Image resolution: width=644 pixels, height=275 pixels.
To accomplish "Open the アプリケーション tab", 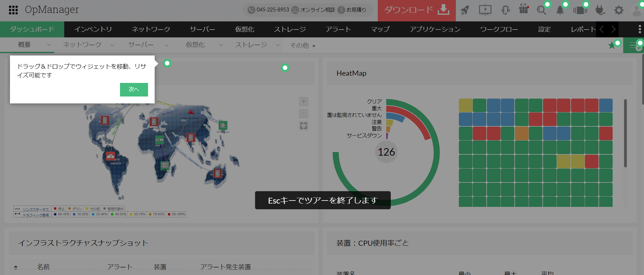I will [435, 29].
